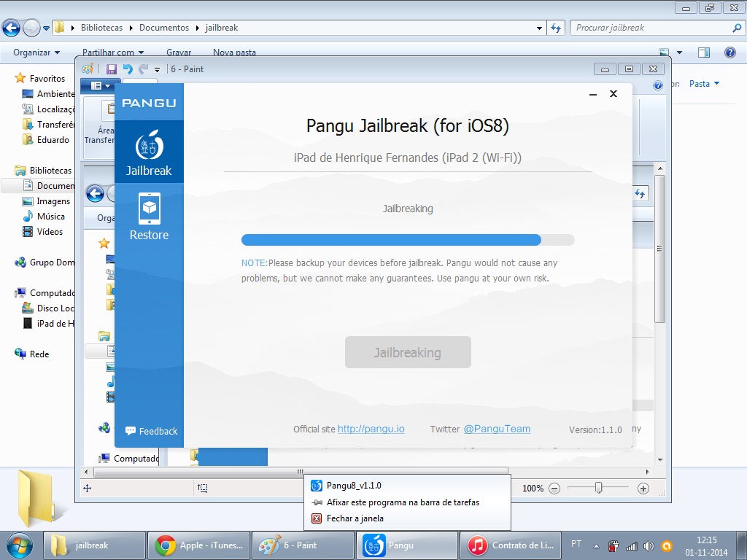Open the http://pangu.io official site link
This screenshot has height=560, width=747.
[371, 429]
